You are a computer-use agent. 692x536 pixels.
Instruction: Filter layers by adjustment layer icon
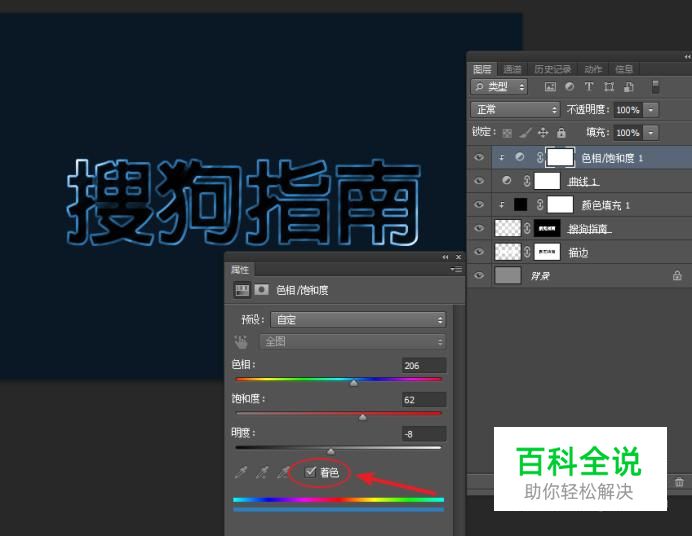[x=570, y=86]
